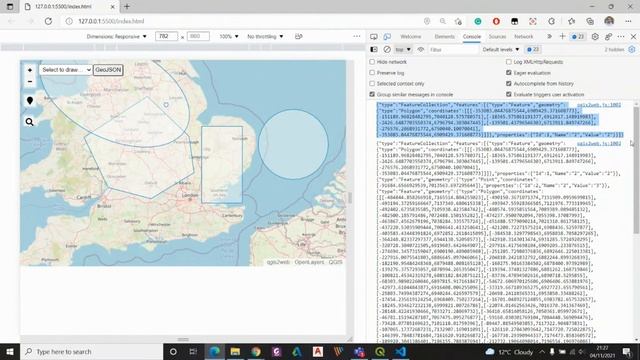Open Visual Studio Code from taskbar
Screen dimensions: 640x360
coord(400,351)
